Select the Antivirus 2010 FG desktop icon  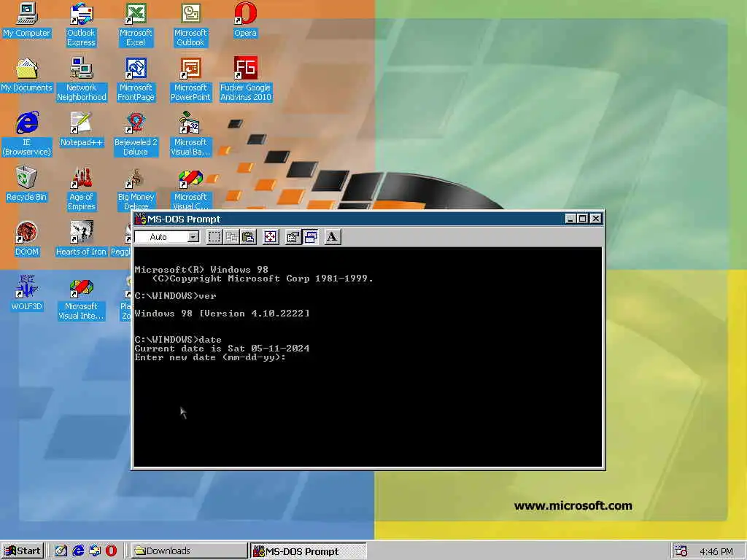[245, 79]
